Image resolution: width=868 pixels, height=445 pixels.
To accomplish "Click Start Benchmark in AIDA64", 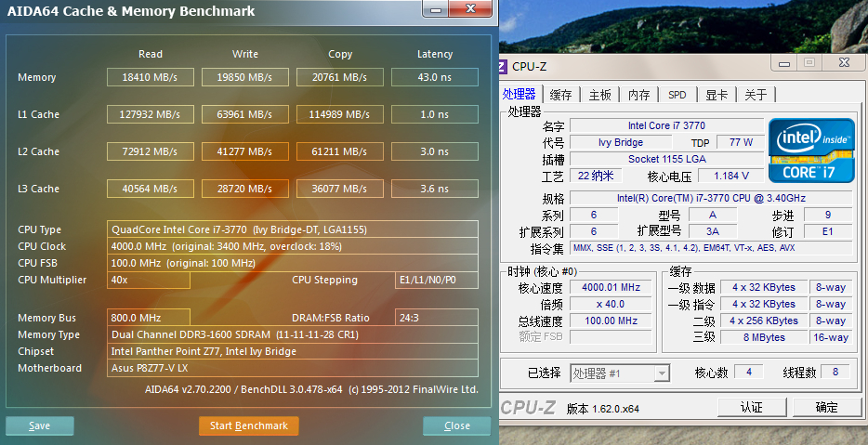I will pos(248,425).
